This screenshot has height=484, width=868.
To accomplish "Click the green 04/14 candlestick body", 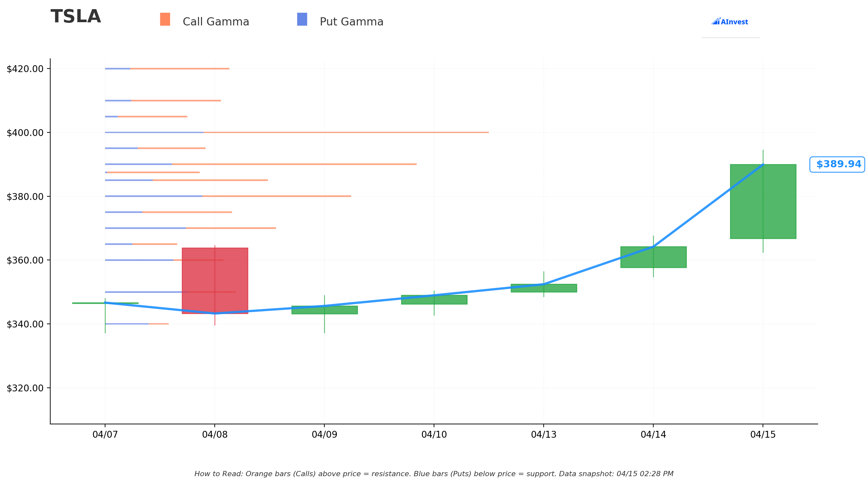I will (x=653, y=257).
